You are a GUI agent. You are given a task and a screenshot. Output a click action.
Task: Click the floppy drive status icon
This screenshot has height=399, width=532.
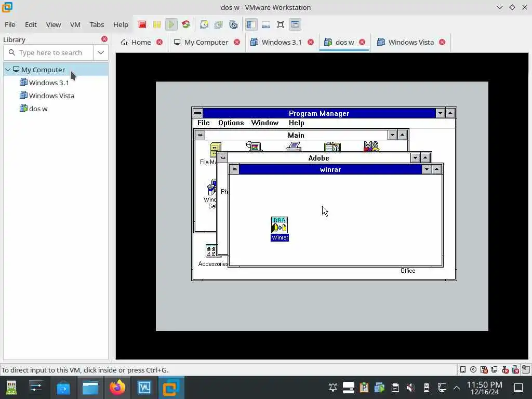(484, 369)
